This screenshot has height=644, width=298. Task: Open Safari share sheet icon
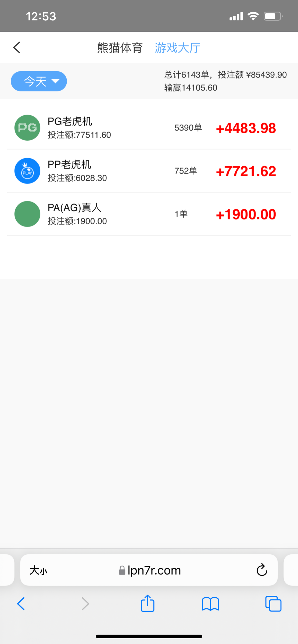click(x=148, y=604)
